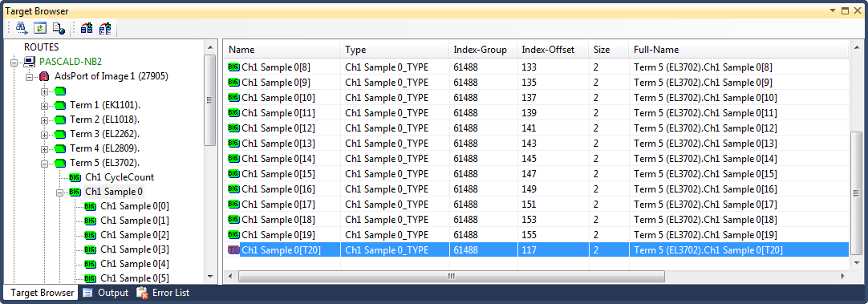Image resolution: width=868 pixels, height=304 pixels.
Task: Sort by the Type column header
Action: (x=394, y=50)
